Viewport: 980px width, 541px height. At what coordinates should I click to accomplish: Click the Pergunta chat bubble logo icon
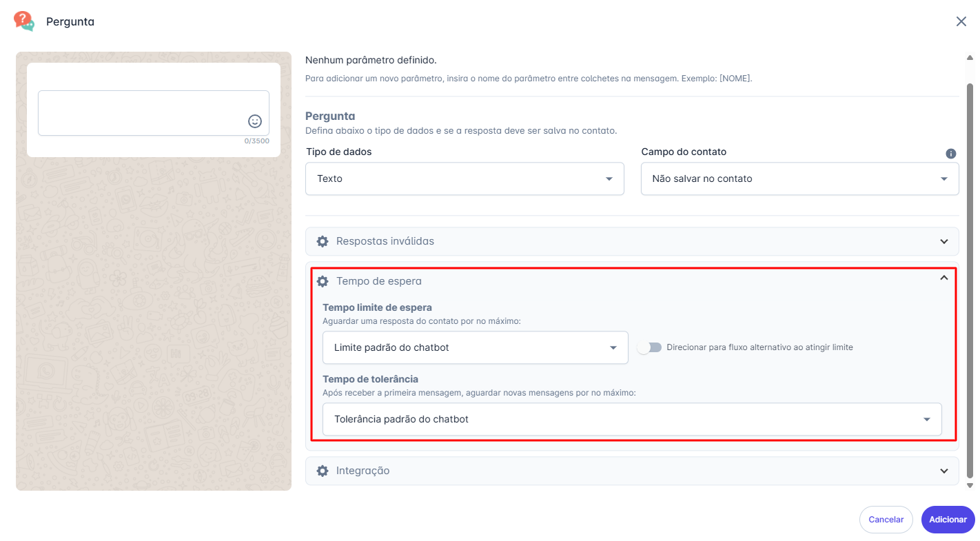pyautogui.click(x=24, y=21)
